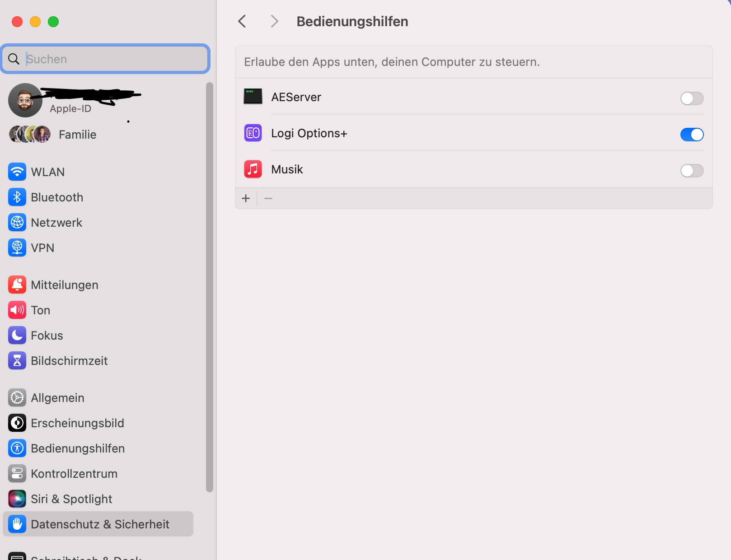731x560 pixels.
Task: Click the Mitteilungen bell icon
Action: pos(17,285)
